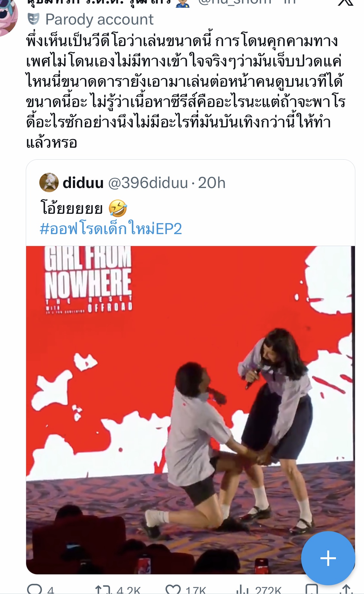Open the quoted tweet's 20h timestamp

click(212, 183)
